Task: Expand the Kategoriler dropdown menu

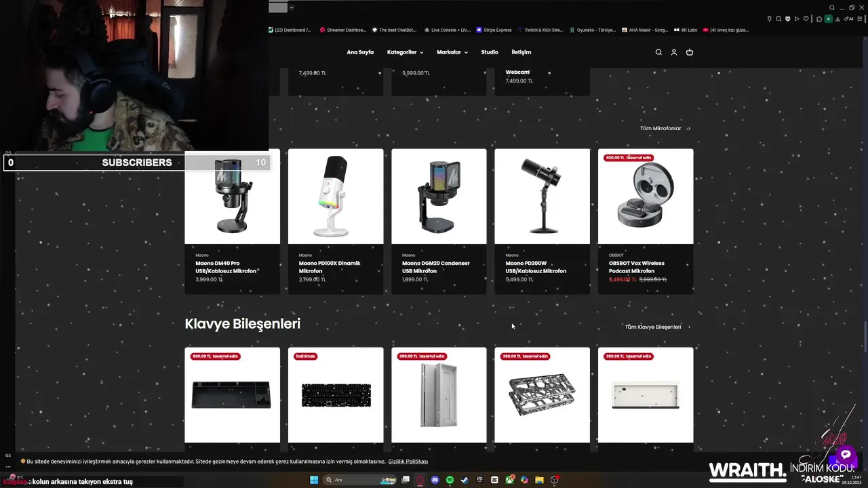Action: click(405, 52)
